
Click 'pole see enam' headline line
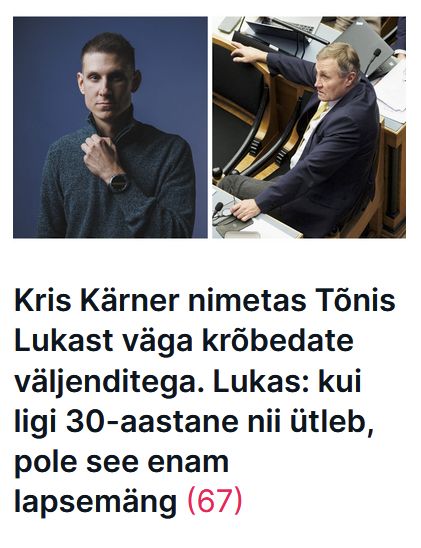click(121, 462)
